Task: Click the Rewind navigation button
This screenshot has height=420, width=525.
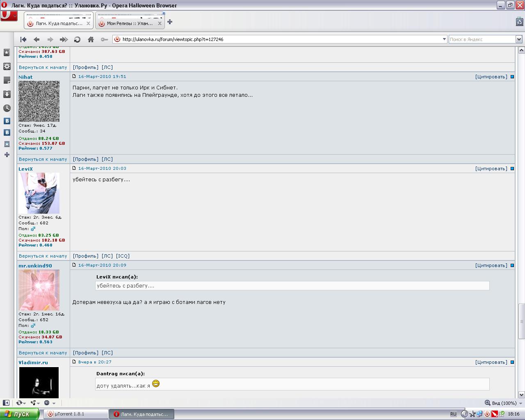Action: 23,39
